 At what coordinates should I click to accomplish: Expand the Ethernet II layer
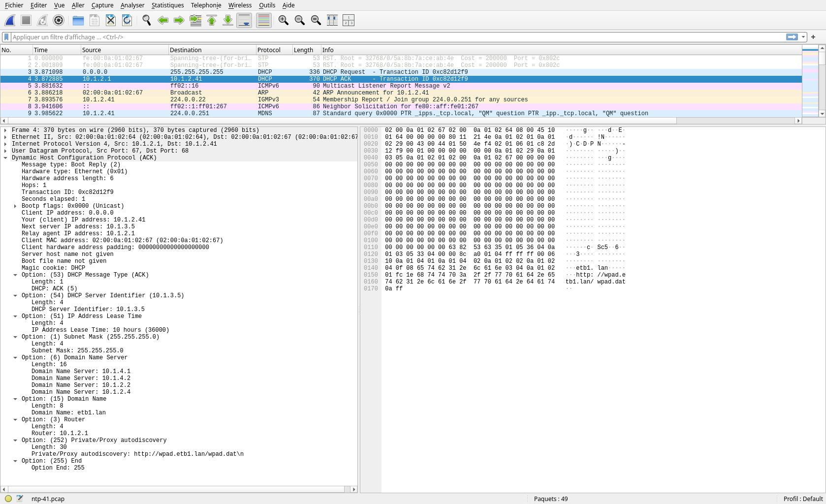tap(5, 137)
